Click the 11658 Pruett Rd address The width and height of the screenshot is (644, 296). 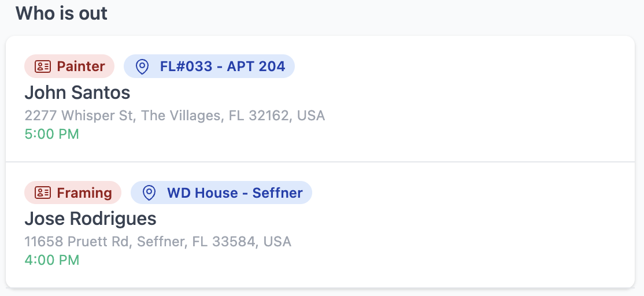pyautogui.click(x=158, y=242)
